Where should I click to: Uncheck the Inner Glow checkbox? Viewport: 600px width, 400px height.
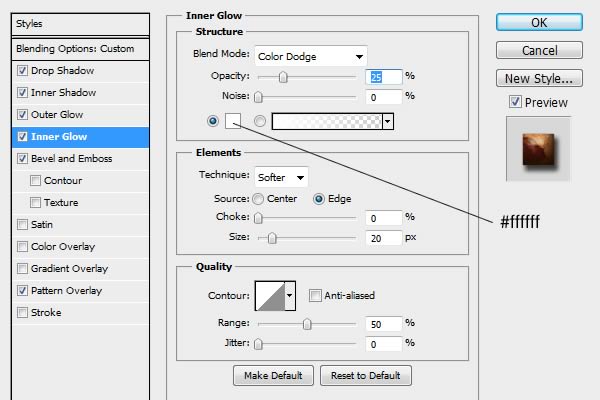22,137
